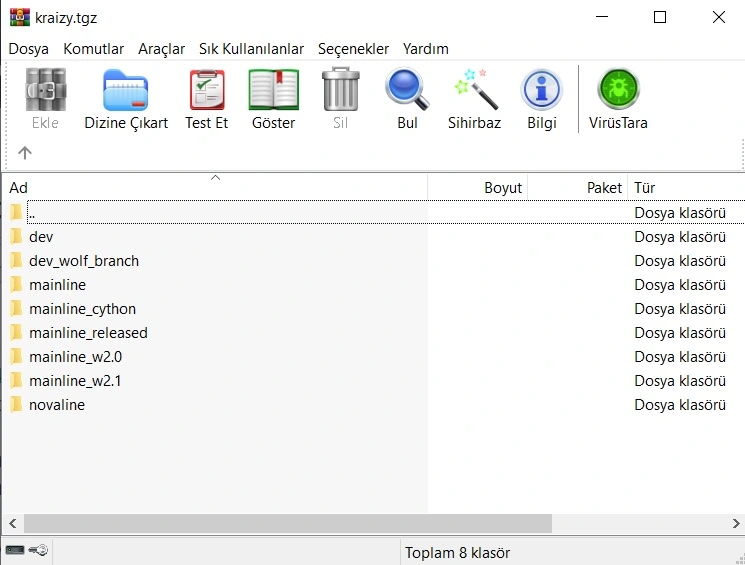Screen dimensions: 745x565
Task: Open the Göster view book icon
Action: tap(273, 91)
